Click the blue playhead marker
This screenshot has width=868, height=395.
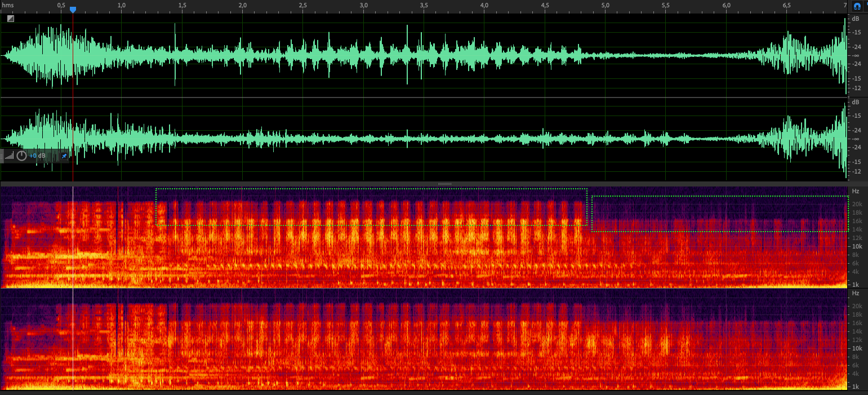73,10
